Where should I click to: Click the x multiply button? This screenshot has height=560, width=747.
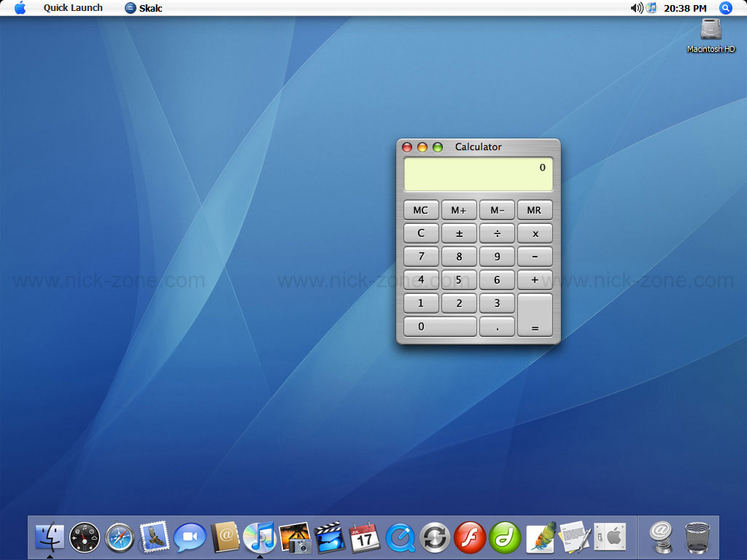(x=535, y=233)
